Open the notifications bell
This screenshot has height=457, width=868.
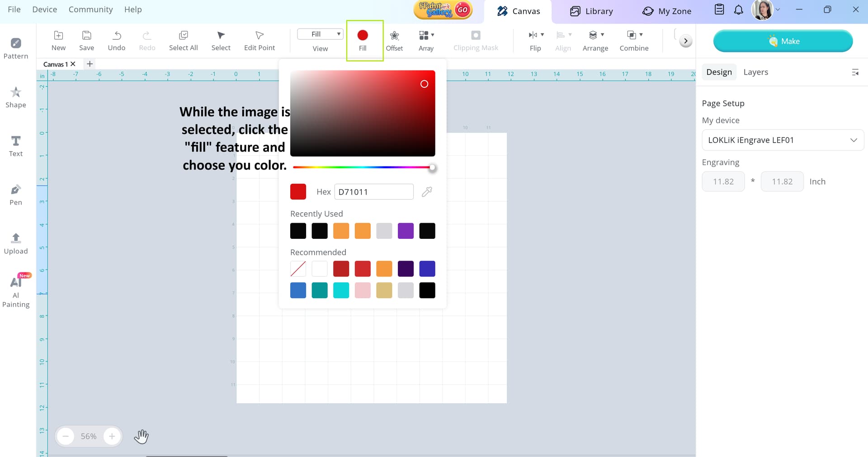click(738, 10)
